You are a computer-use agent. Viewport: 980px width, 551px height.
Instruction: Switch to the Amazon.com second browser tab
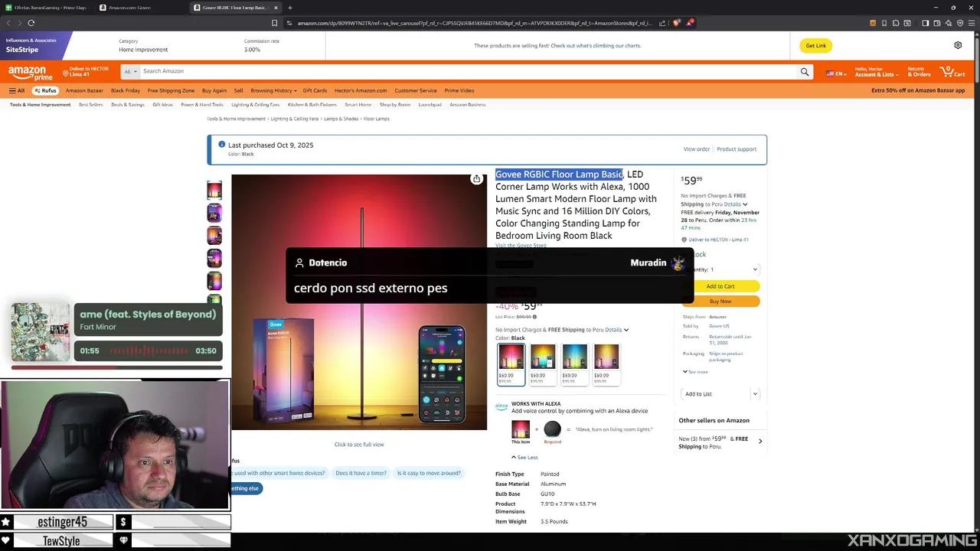(x=139, y=8)
